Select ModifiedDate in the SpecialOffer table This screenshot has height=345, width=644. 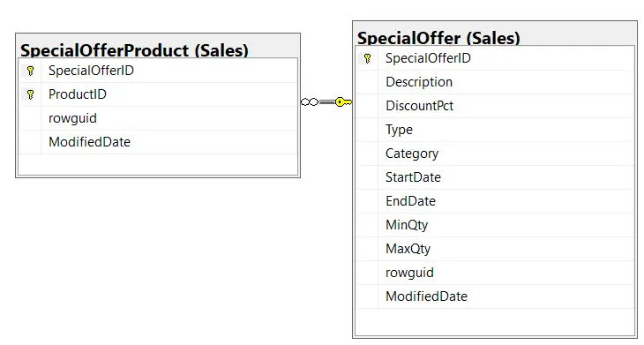pyautogui.click(x=495, y=296)
